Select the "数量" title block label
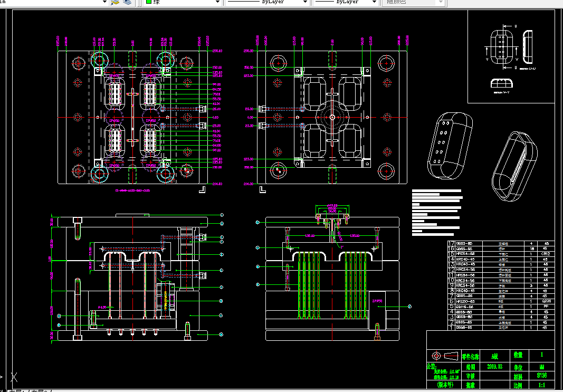563x392 pixels. 518,356
